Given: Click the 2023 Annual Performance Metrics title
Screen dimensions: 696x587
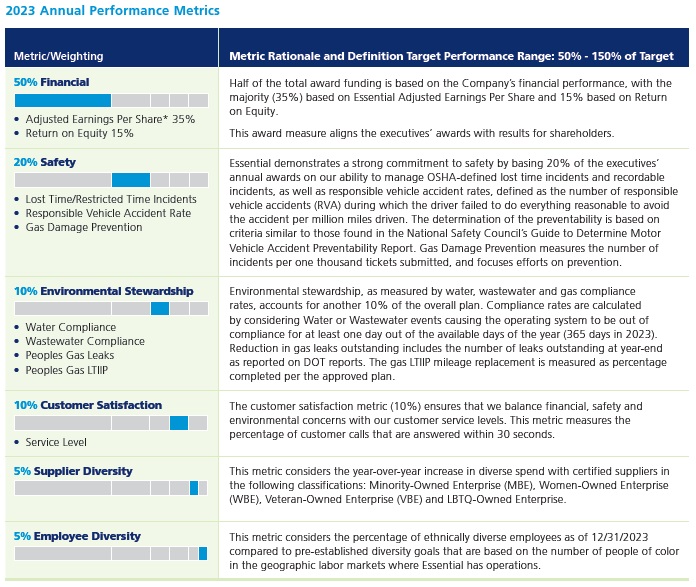Looking at the screenshot, I should (x=112, y=11).
